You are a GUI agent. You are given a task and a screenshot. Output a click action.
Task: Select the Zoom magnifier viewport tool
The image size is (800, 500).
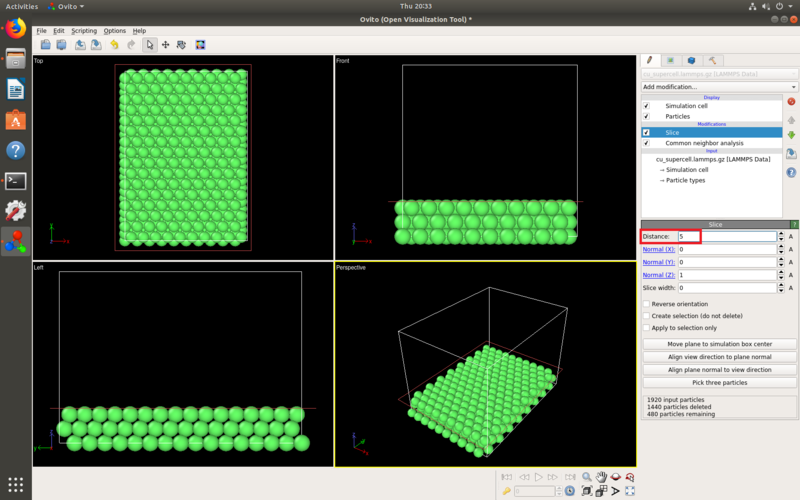coord(587,477)
